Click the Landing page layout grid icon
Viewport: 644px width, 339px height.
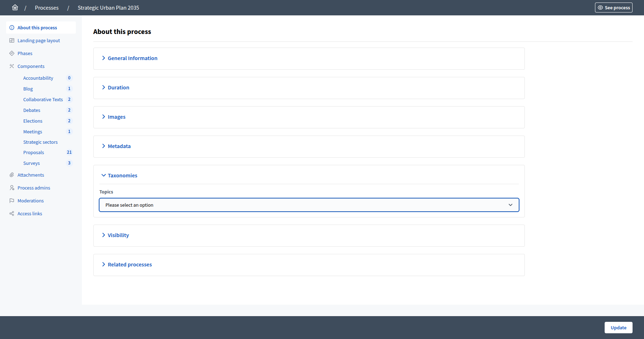point(12,40)
